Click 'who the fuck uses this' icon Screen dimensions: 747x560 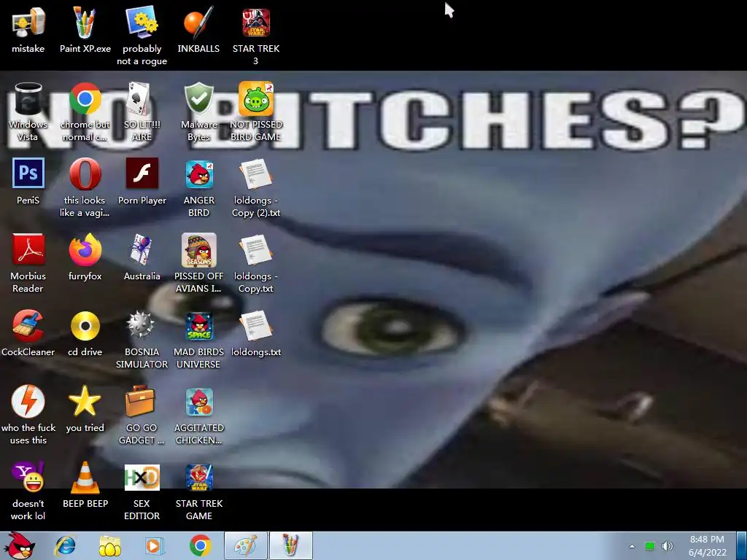click(28, 402)
